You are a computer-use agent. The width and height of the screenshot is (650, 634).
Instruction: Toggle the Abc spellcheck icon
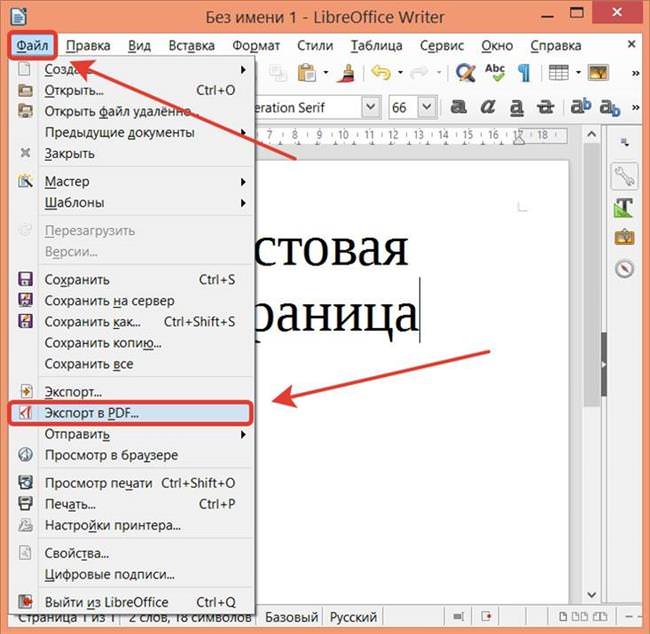tap(495, 72)
